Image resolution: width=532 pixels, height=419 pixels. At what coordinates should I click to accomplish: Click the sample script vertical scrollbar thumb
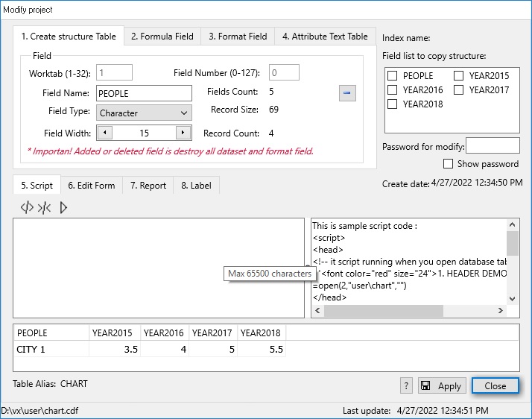513,243
